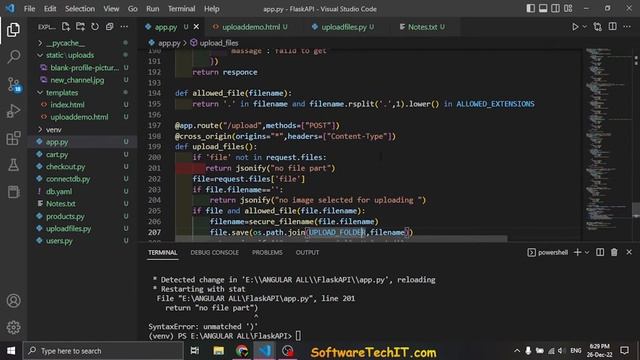Viewport: 640px width, 360px height.
Task: Expand the venv folder
Action: click(x=40, y=129)
